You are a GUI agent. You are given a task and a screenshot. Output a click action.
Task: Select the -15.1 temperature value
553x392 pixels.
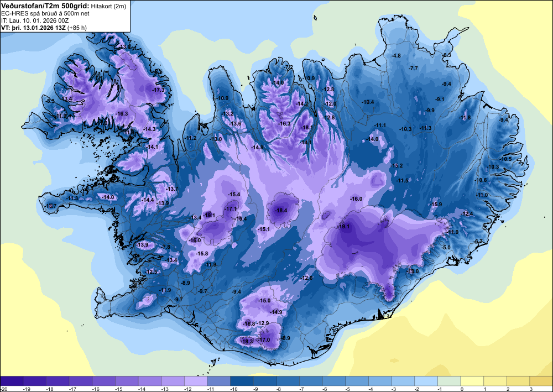tap(264, 229)
